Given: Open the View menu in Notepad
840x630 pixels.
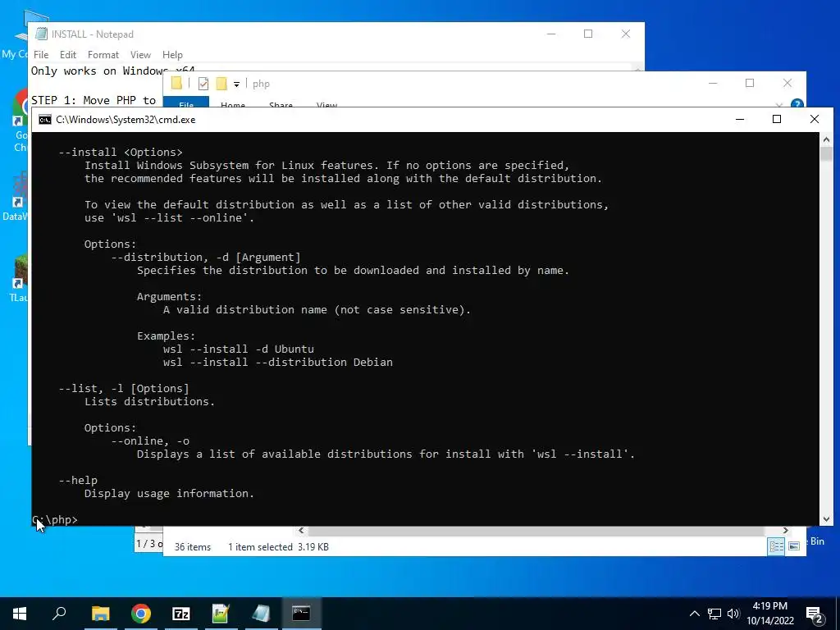Looking at the screenshot, I should 140,55.
